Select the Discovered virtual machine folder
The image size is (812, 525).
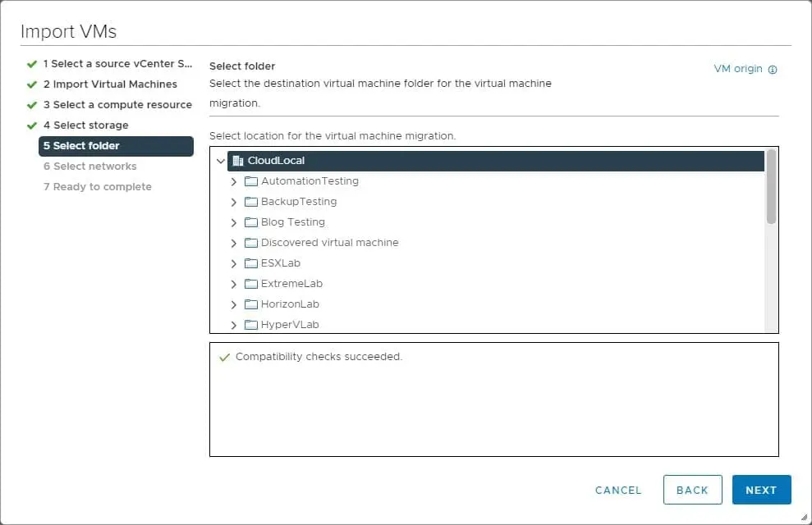(x=329, y=243)
